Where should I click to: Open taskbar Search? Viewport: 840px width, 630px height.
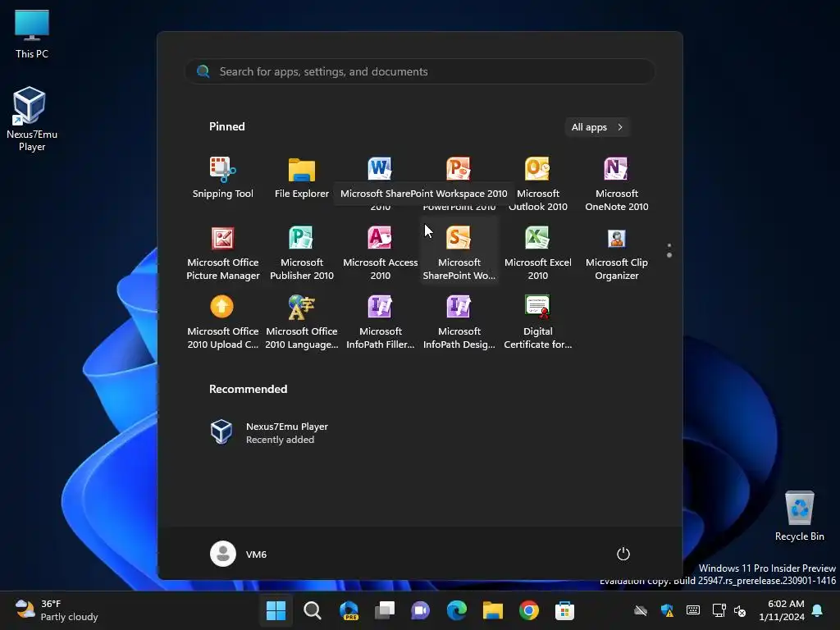313,610
